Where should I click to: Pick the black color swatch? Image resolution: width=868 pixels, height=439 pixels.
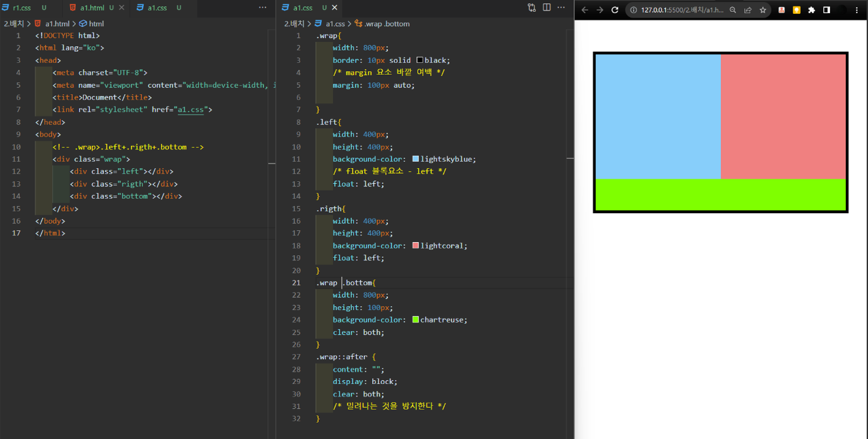point(419,60)
